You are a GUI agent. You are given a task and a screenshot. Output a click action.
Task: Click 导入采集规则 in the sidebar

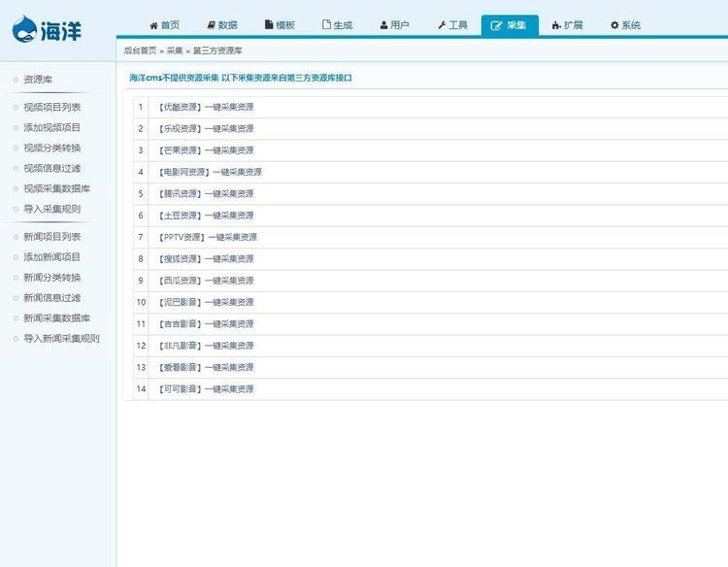pyautogui.click(x=52, y=209)
